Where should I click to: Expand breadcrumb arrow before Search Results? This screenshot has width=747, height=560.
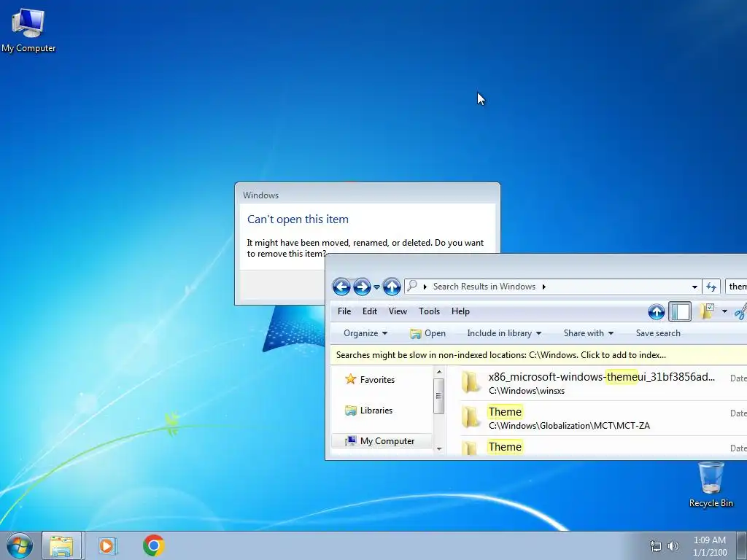click(x=425, y=287)
